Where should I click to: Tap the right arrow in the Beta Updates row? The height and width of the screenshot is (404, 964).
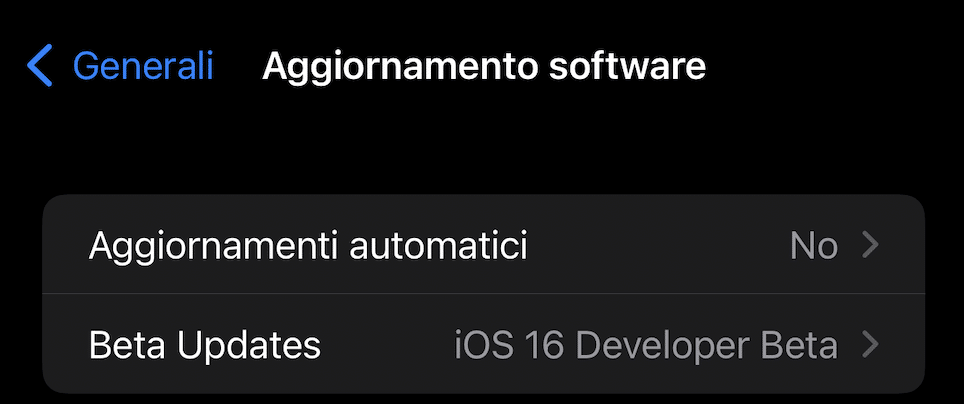(870, 344)
